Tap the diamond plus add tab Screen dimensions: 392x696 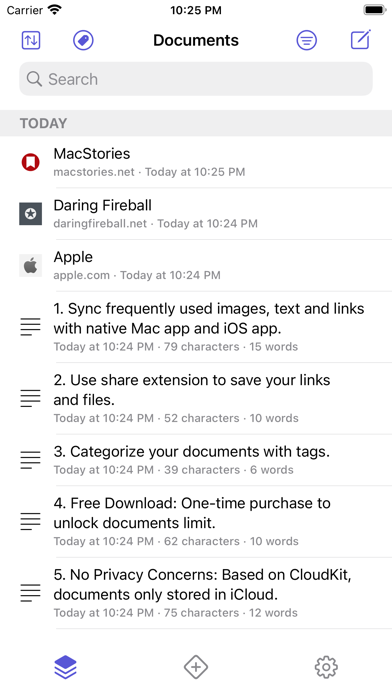coord(196,667)
